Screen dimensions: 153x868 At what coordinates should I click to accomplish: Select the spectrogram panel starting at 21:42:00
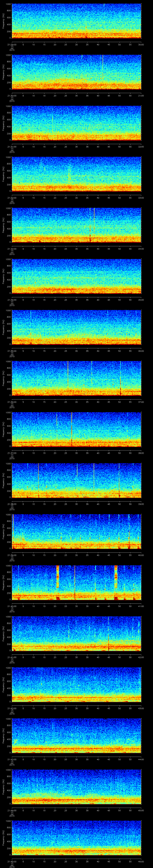76,685
